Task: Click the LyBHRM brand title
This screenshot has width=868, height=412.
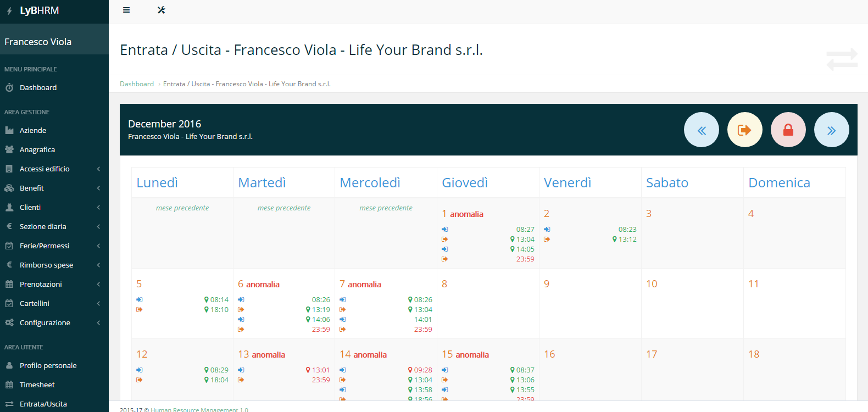Action: tap(40, 10)
